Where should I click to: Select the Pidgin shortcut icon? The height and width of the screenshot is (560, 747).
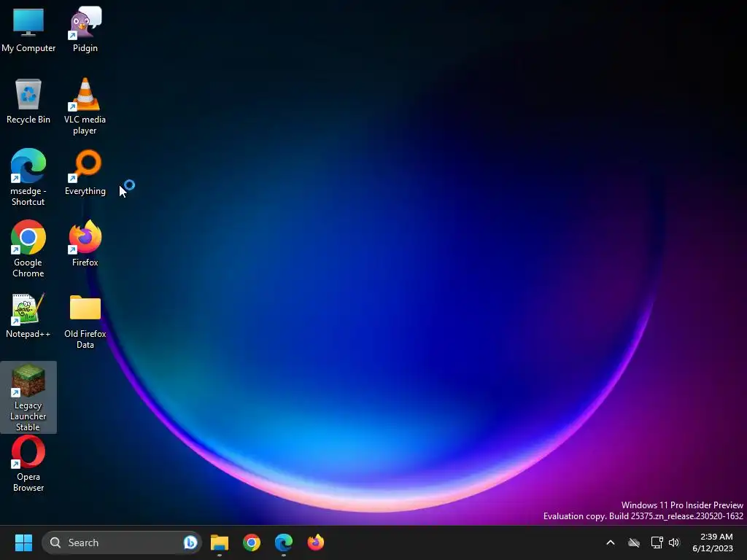point(85,31)
